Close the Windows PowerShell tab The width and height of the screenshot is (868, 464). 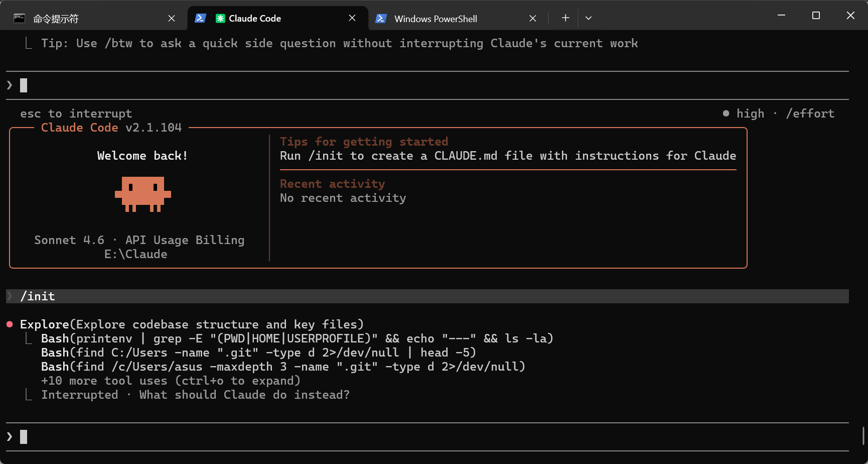coord(533,19)
